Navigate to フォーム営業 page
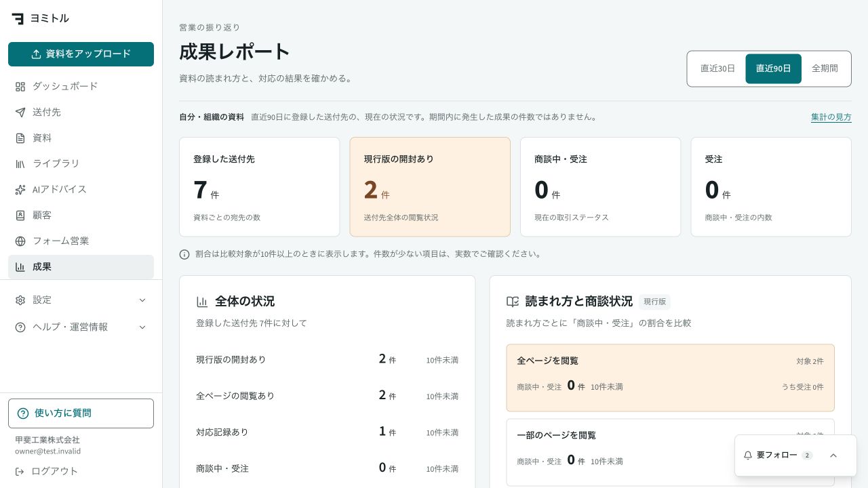The image size is (868, 488). point(81,241)
